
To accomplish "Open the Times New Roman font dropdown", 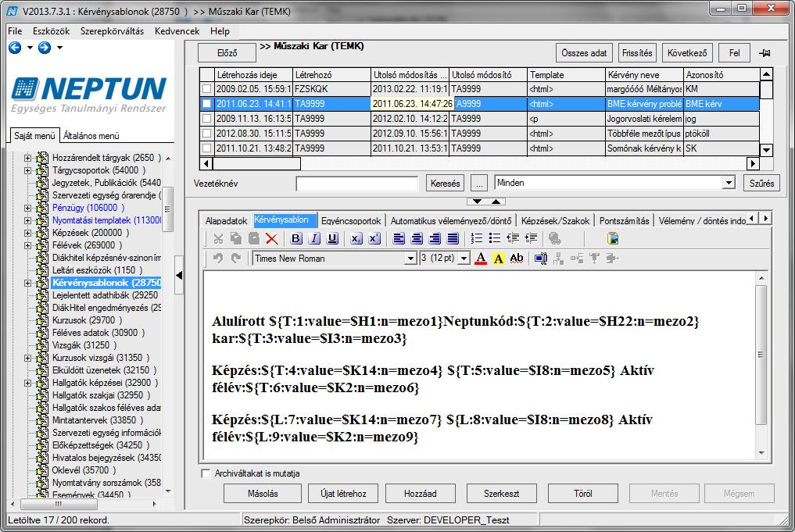I will 410,259.
